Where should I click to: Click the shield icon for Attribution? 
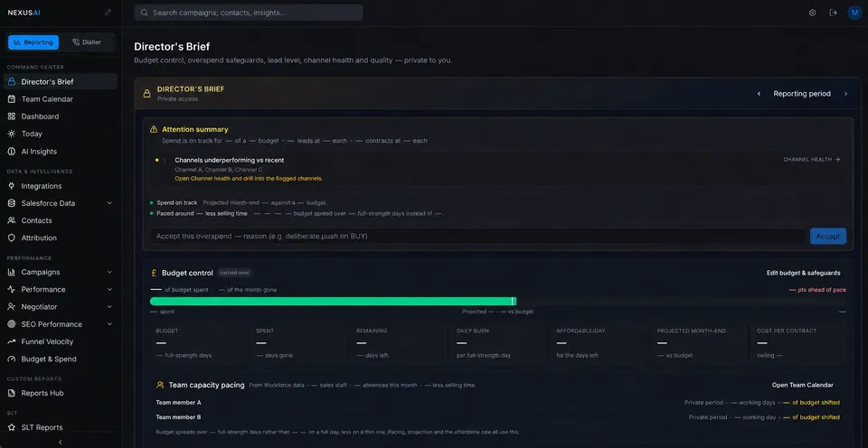click(12, 238)
